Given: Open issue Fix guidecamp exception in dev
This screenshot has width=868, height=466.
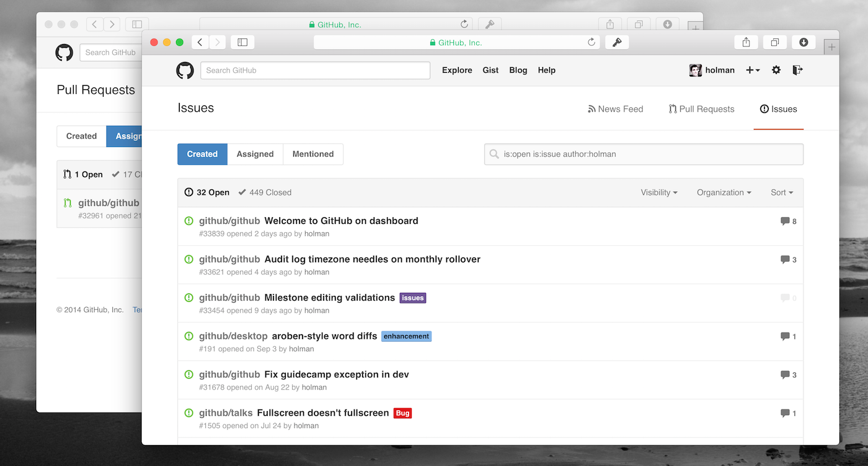Looking at the screenshot, I should [x=337, y=374].
